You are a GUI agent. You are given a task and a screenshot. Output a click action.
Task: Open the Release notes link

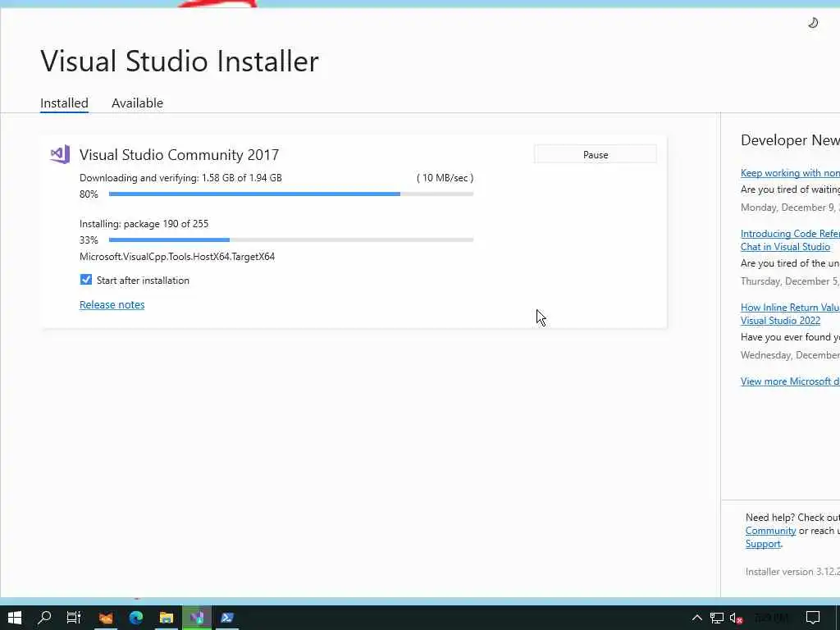112,304
